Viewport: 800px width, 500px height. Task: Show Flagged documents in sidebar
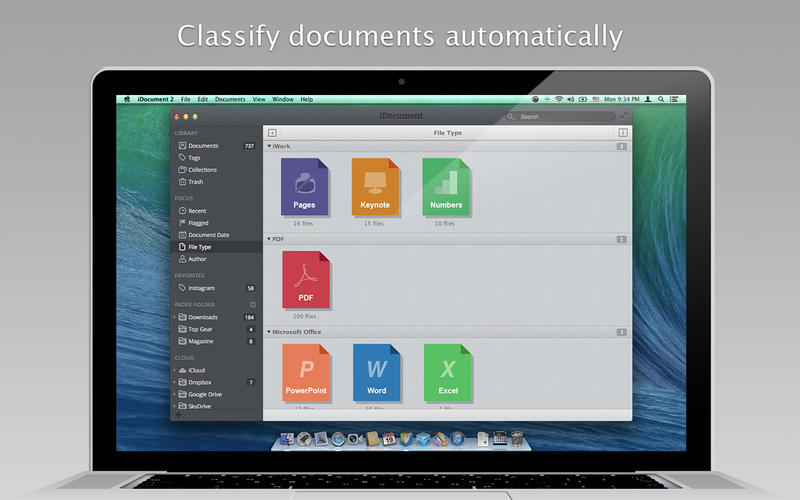[x=216, y=223]
